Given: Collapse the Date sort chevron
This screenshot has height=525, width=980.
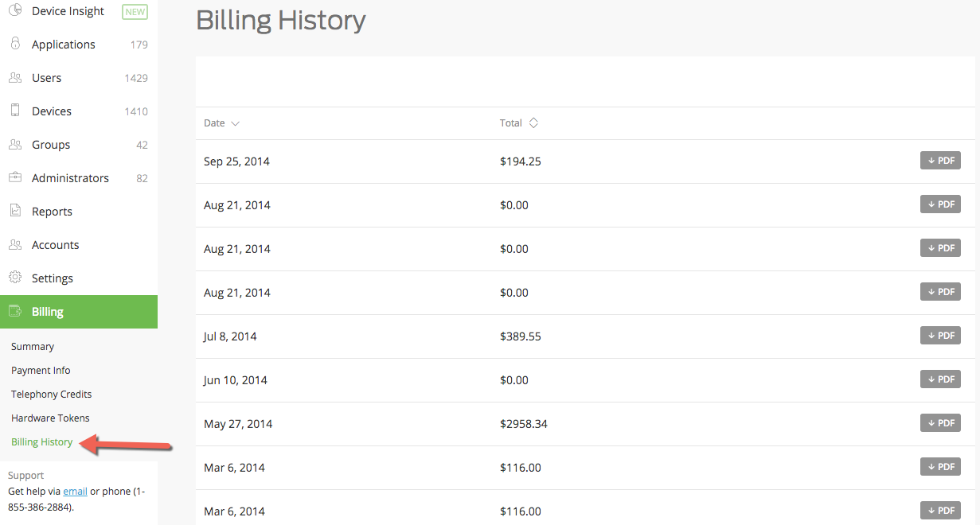Looking at the screenshot, I should pyautogui.click(x=233, y=123).
